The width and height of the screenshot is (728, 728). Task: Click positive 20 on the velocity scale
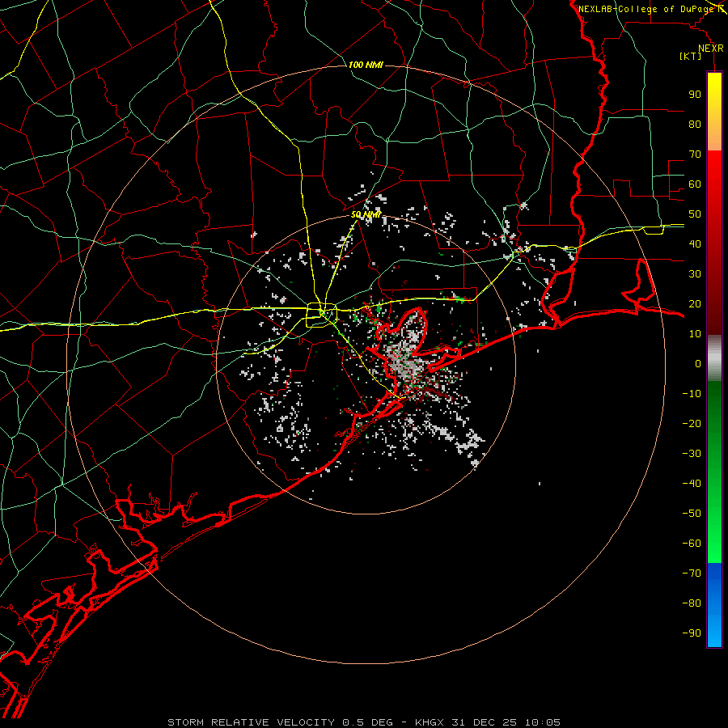695,303
